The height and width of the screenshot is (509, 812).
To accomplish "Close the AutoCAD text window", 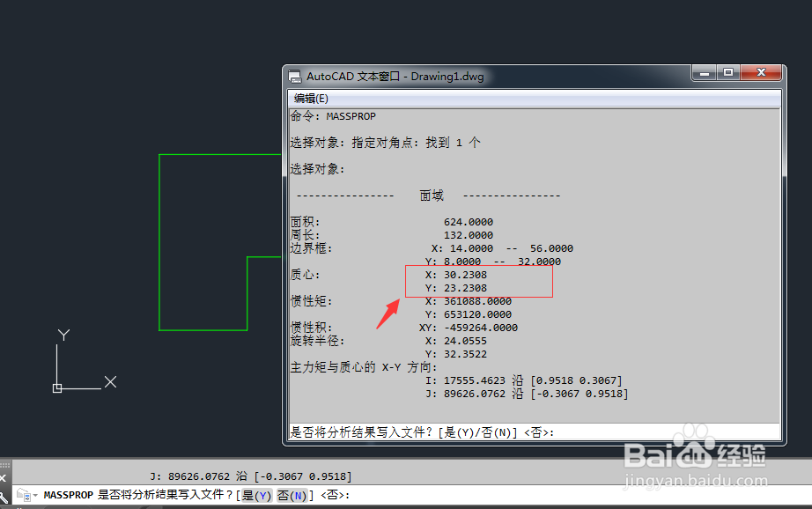I will coord(761,73).
